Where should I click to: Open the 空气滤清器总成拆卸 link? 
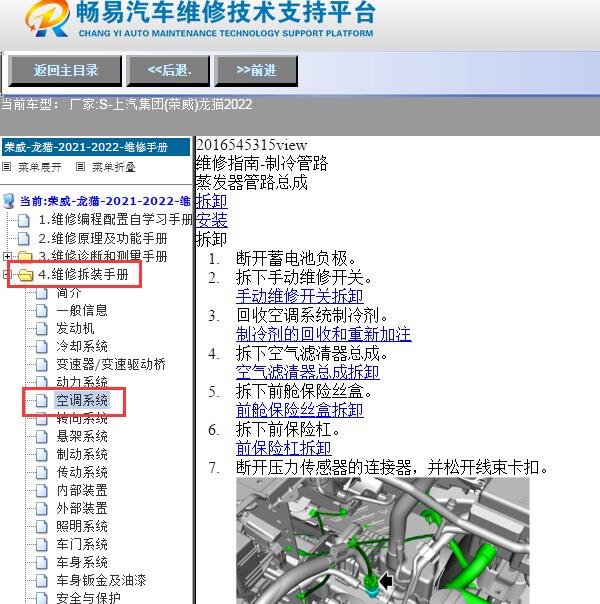[308, 372]
